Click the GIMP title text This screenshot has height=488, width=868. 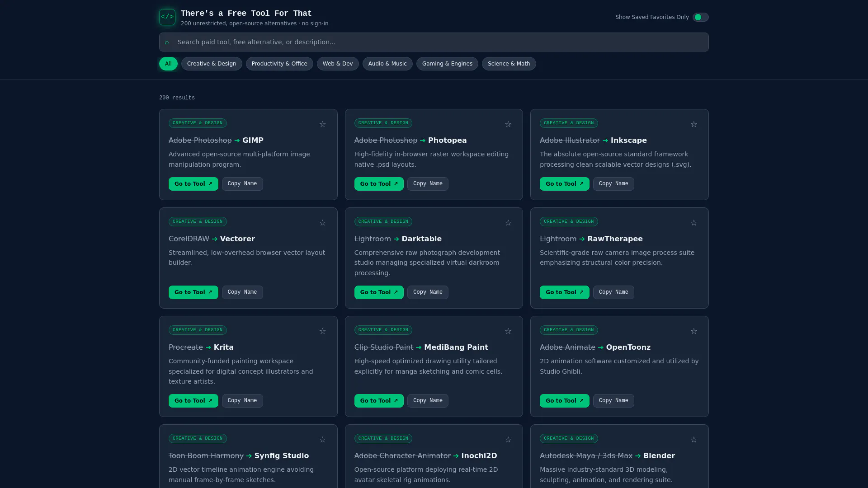(253, 141)
